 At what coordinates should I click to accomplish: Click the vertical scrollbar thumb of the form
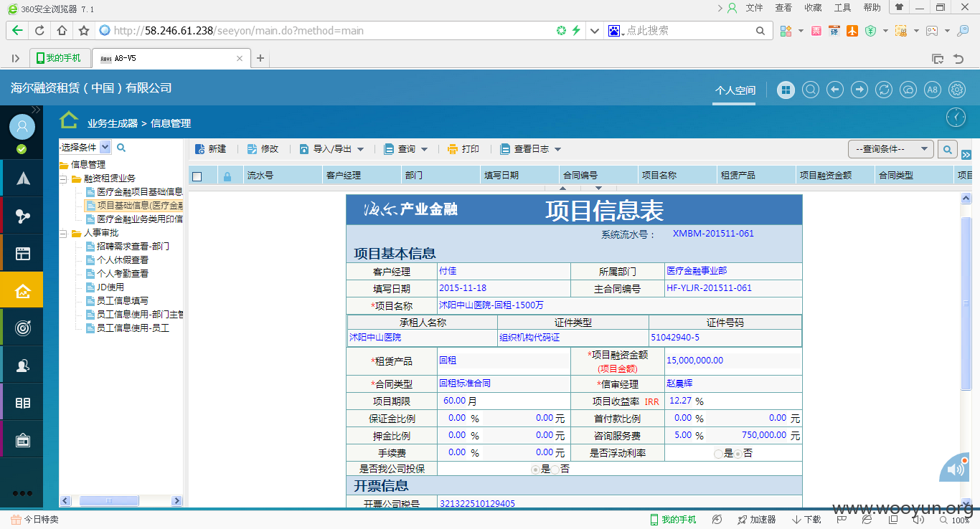pos(966,302)
